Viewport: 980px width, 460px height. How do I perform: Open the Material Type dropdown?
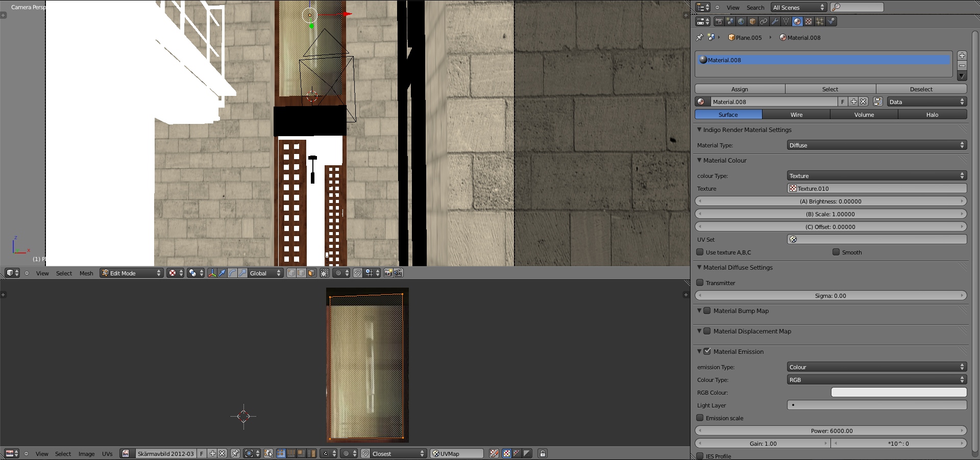876,145
